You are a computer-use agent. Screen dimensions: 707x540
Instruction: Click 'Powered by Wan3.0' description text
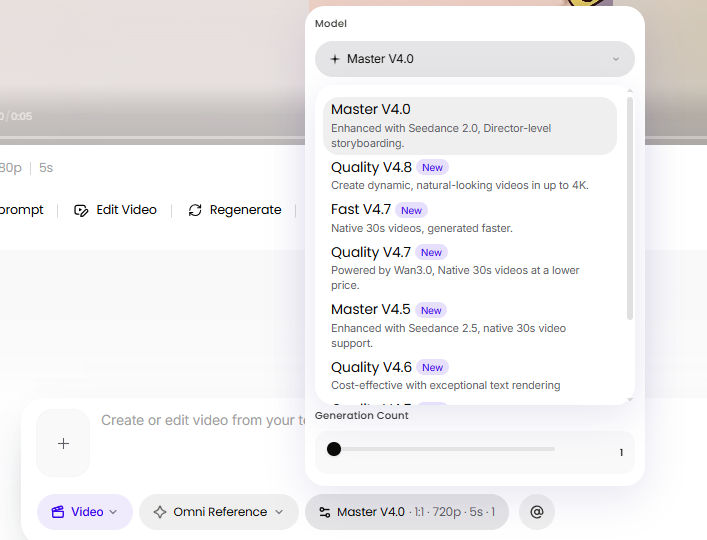point(455,278)
